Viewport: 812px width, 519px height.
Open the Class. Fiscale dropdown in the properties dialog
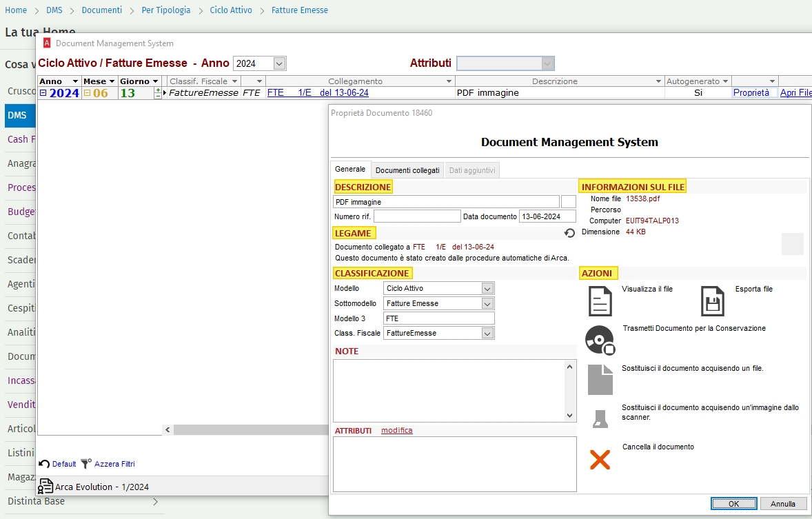pyautogui.click(x=487, y=333)
